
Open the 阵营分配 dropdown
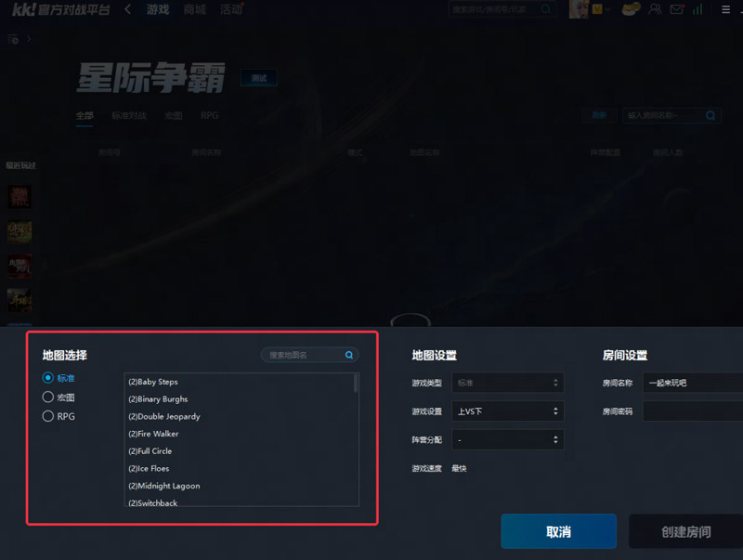[507, 439]
